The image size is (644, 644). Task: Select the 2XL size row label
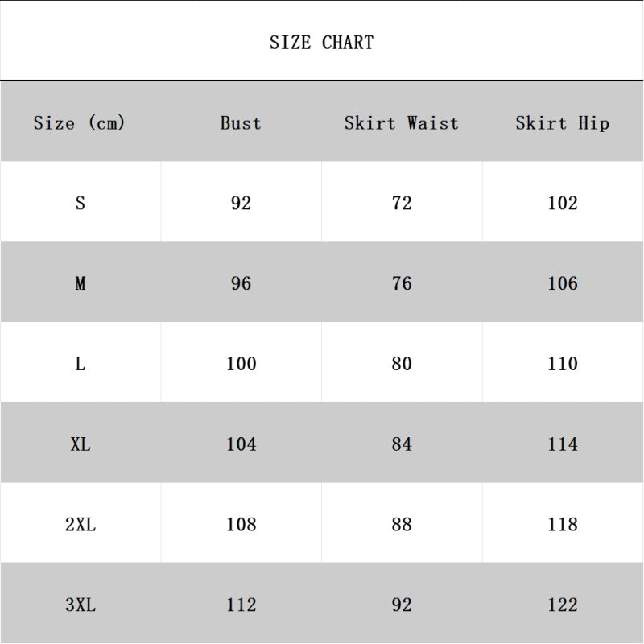coord(80,524)
